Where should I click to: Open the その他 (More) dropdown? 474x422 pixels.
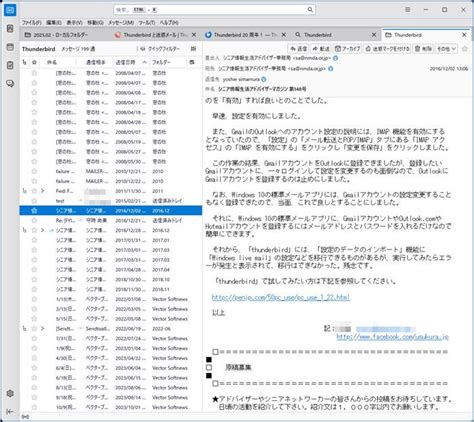tap(446, 49)
